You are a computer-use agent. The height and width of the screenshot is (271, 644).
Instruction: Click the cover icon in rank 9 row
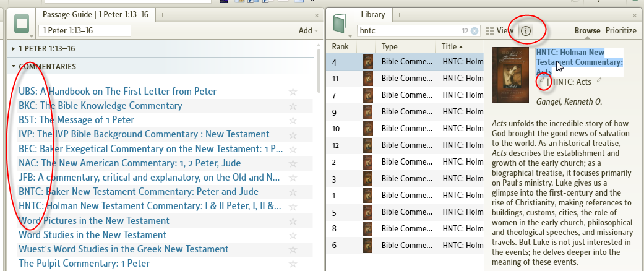(367, 112)
